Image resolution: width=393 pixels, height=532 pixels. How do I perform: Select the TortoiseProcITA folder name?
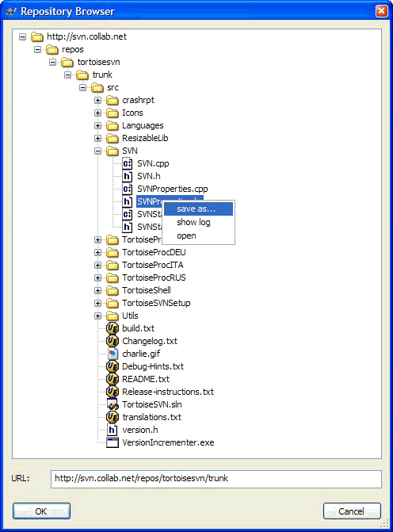[153, 265]
